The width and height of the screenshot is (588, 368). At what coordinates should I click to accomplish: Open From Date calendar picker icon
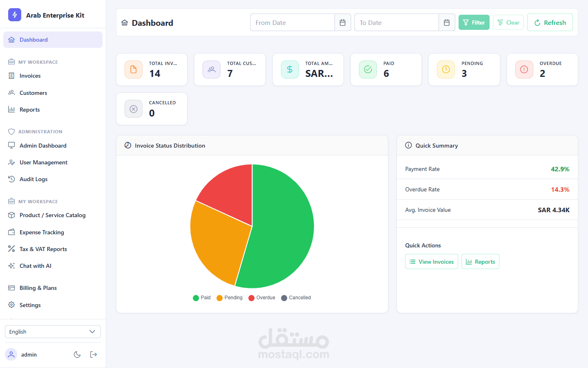click(x=343, y=22)
